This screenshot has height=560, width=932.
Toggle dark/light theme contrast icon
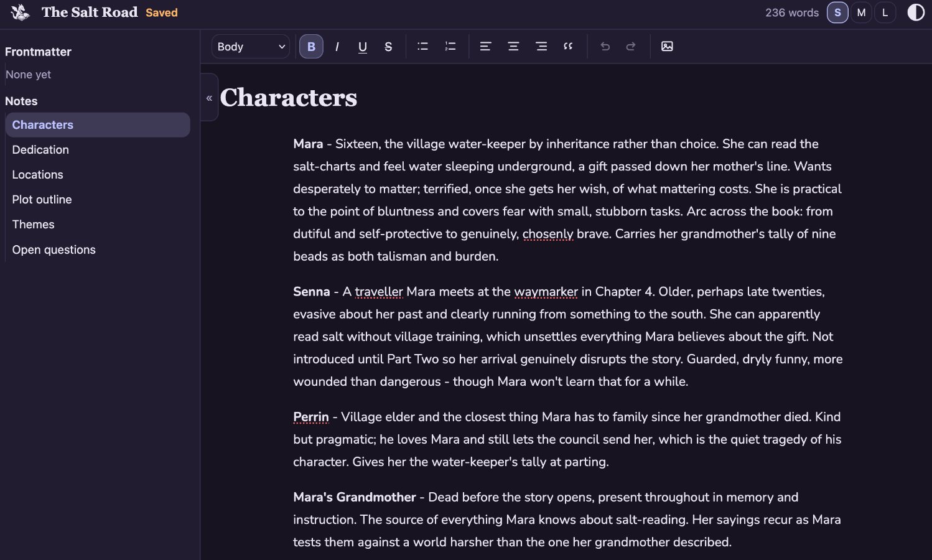pyautogui.click(x=916, y=12)
